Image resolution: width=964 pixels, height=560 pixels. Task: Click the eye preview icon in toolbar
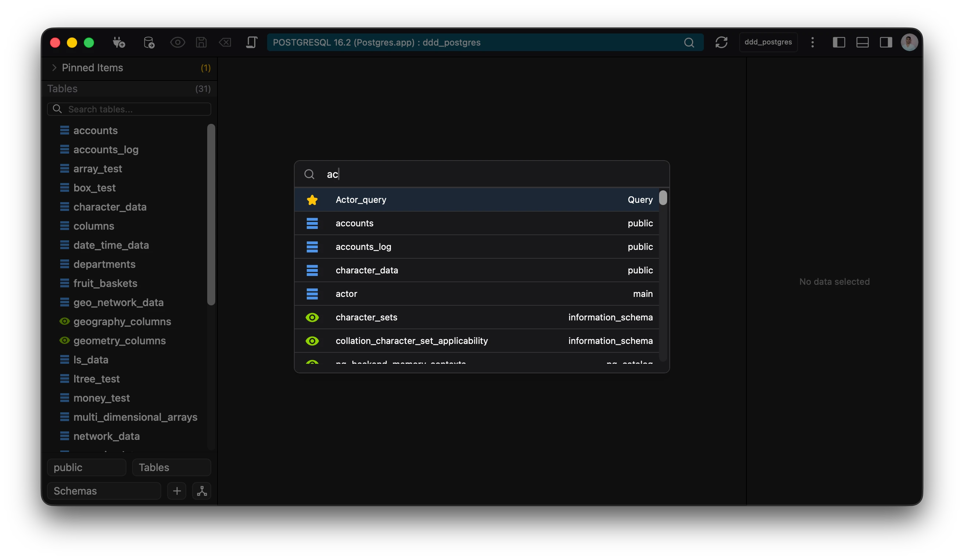coord(177,43)
